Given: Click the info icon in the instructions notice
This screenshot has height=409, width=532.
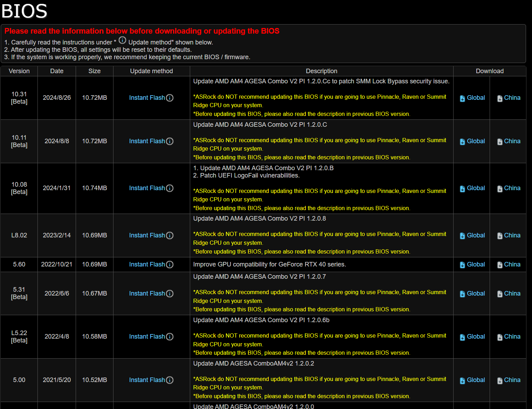Looking at the screenshot, I should [122, 40].
